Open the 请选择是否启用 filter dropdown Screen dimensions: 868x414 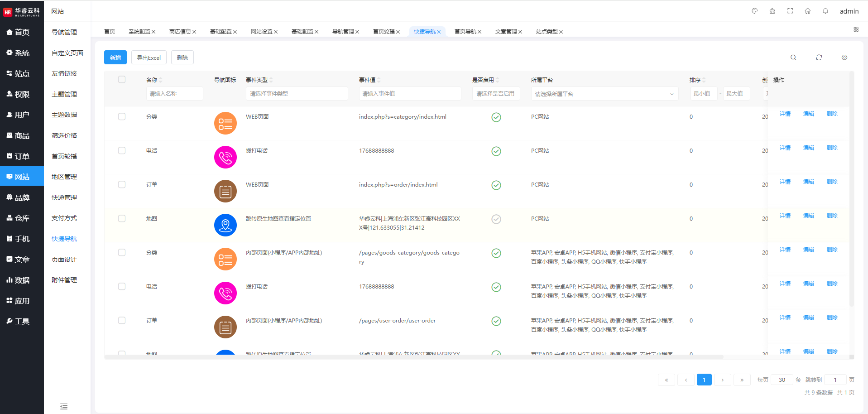tap(496, 94)
